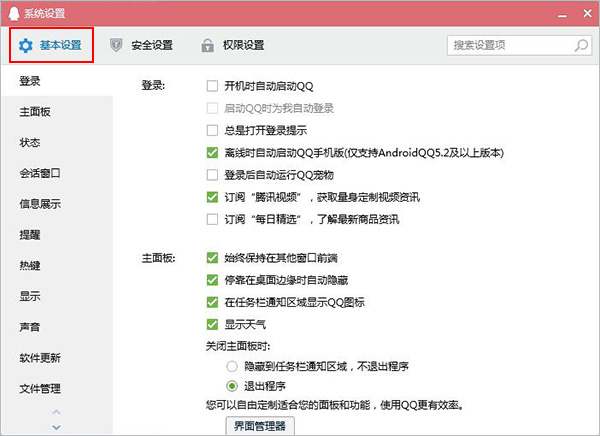Uncheck 在任务栏通知区域显示QQ图标
The height and width of the screenshot is (436, 600).
[x=212, y=302]
